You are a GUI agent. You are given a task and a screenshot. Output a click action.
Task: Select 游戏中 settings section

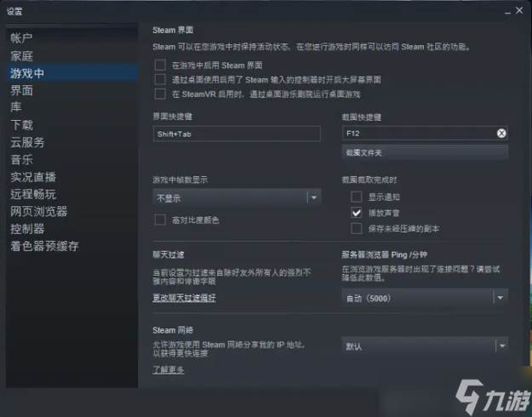click(x=72, y=72)
